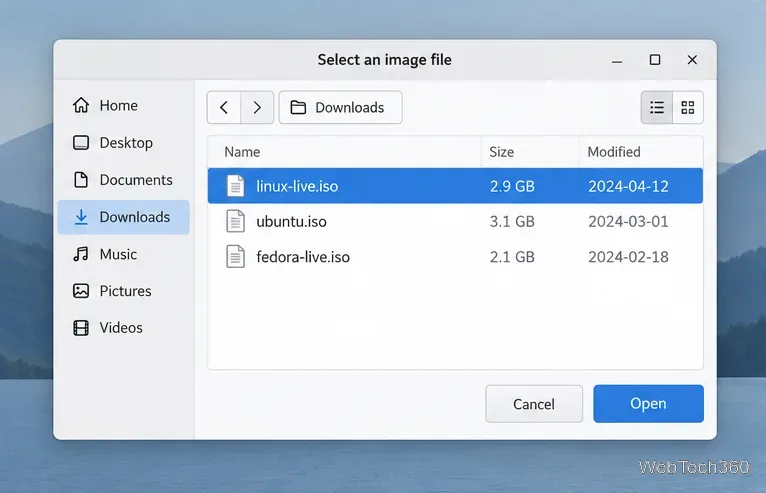Click the 2.1 GB size cell

[512, 257]
